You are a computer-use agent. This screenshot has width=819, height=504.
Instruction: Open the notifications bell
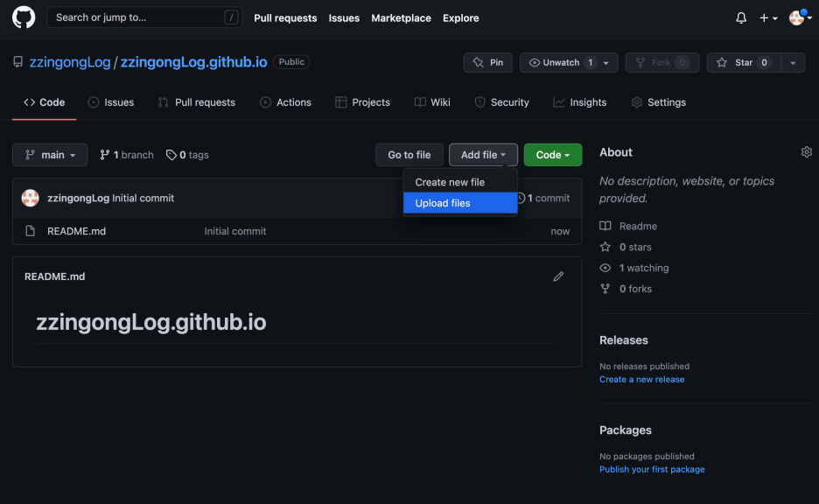740,17
